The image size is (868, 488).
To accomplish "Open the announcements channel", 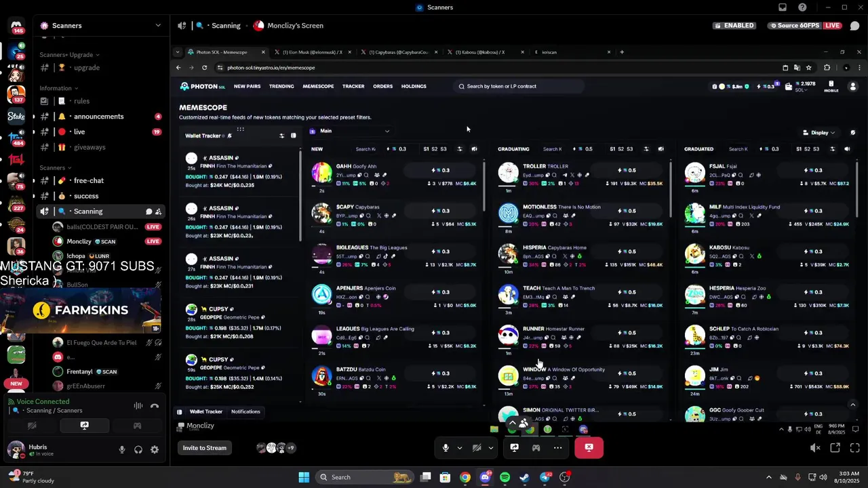I will click(99, 117).
